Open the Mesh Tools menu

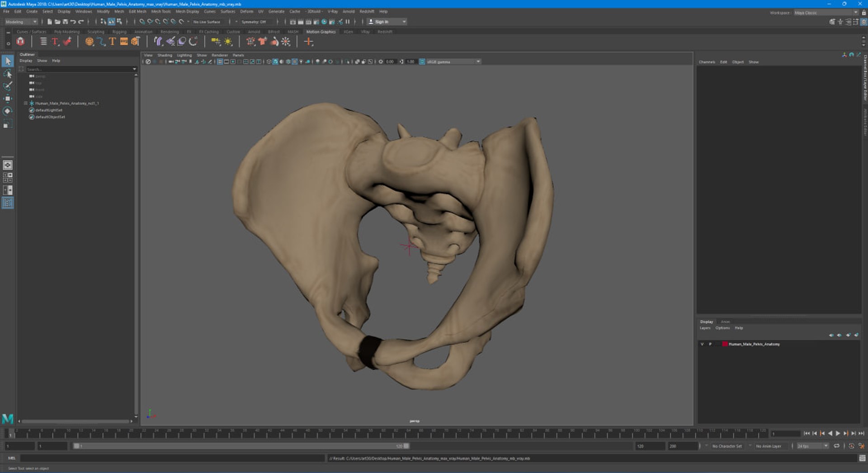coord(161,11)
